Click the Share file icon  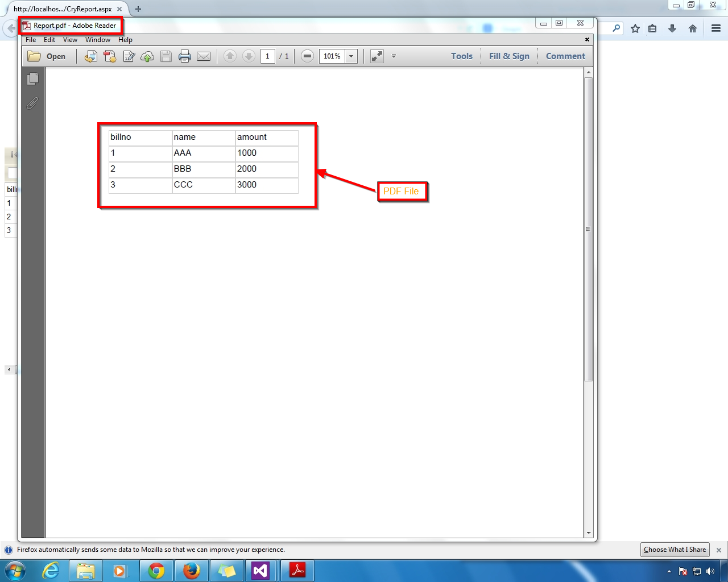click(90, 56)
